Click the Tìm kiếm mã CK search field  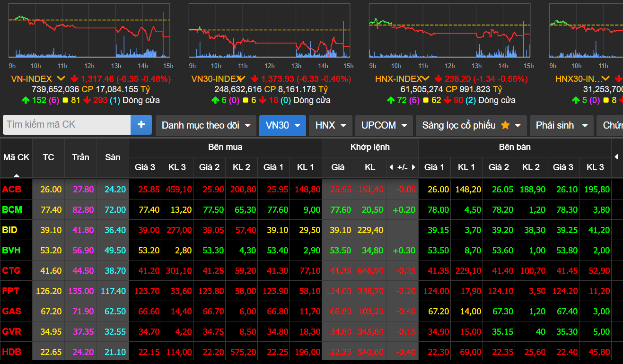[66, 125]
